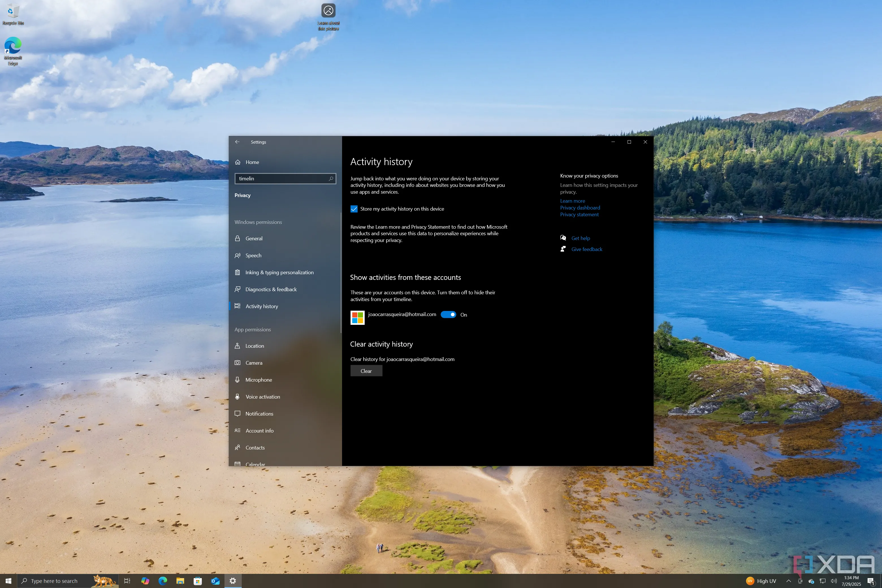The width and height of the screenshot is (882, 588).
Task: Click the Clear button for activity history
Action: click(x=366, y=371)
